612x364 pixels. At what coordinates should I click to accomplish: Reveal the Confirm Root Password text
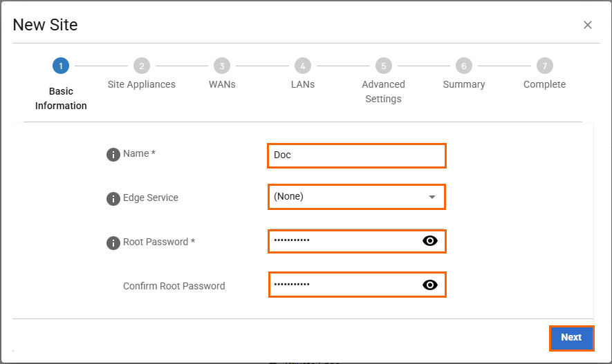(x=430, y=285)
